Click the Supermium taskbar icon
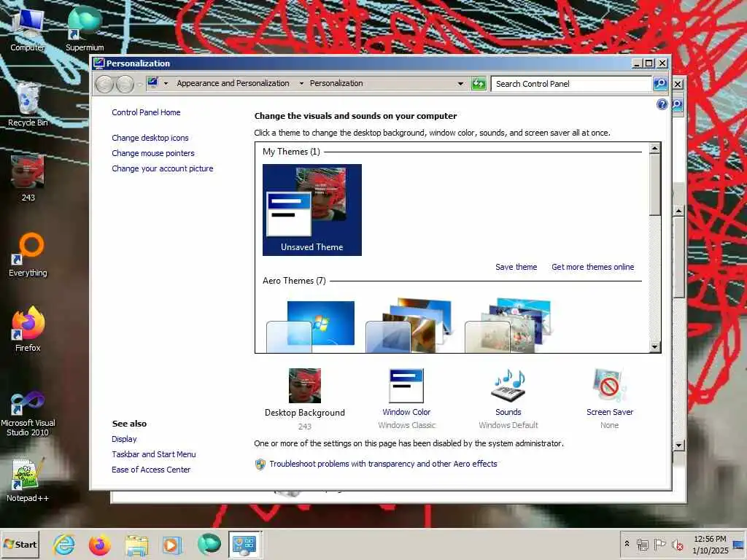 coord(209,544)
